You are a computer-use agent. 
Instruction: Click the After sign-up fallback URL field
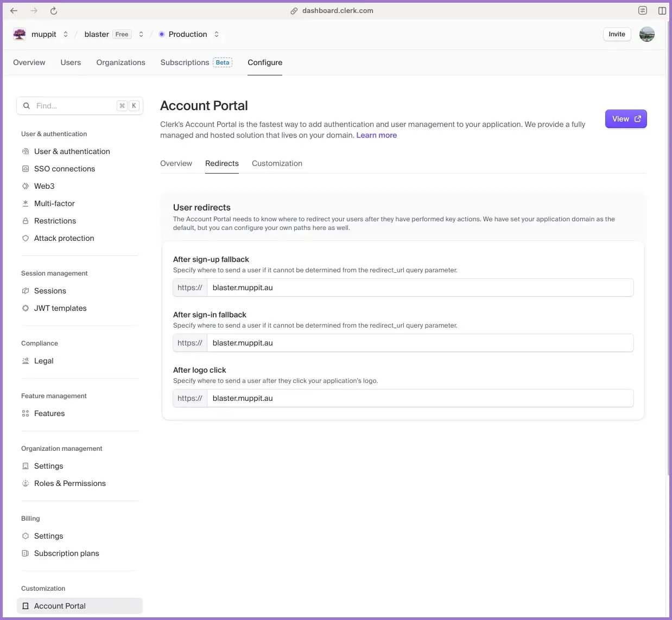(x=419, y=287)
